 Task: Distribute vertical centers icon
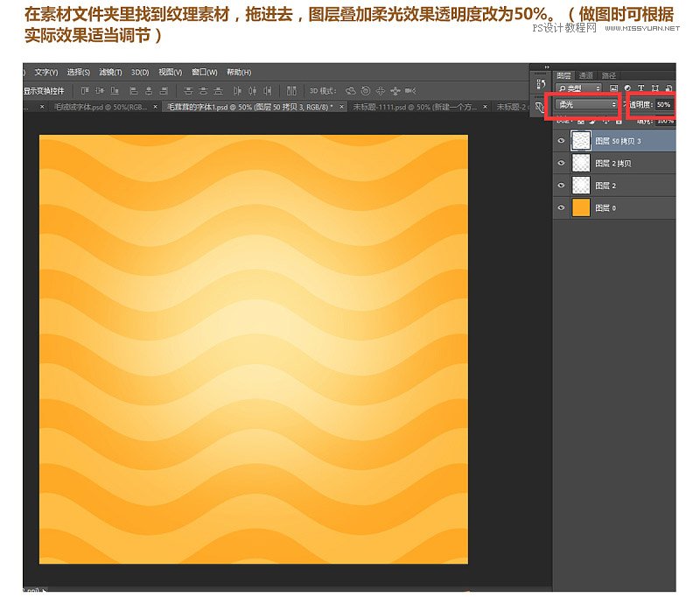[x=203, y=91]
